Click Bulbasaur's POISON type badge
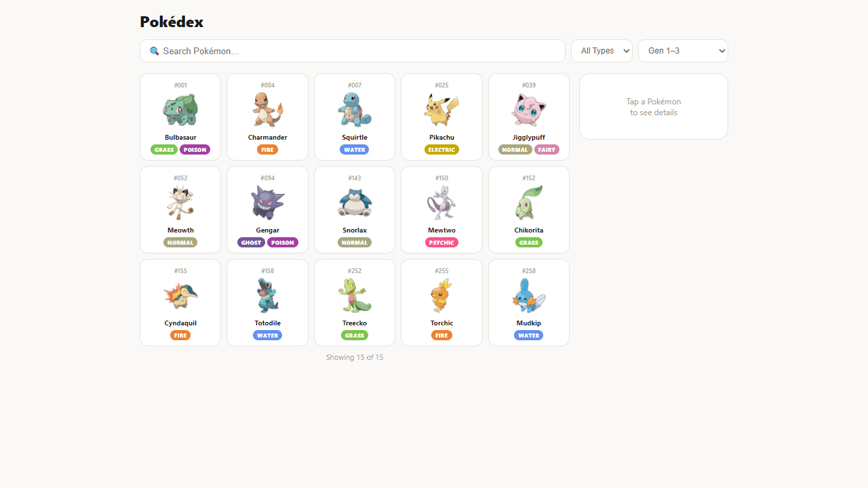This screenshot has height=488, width=868. coord(195,150)
